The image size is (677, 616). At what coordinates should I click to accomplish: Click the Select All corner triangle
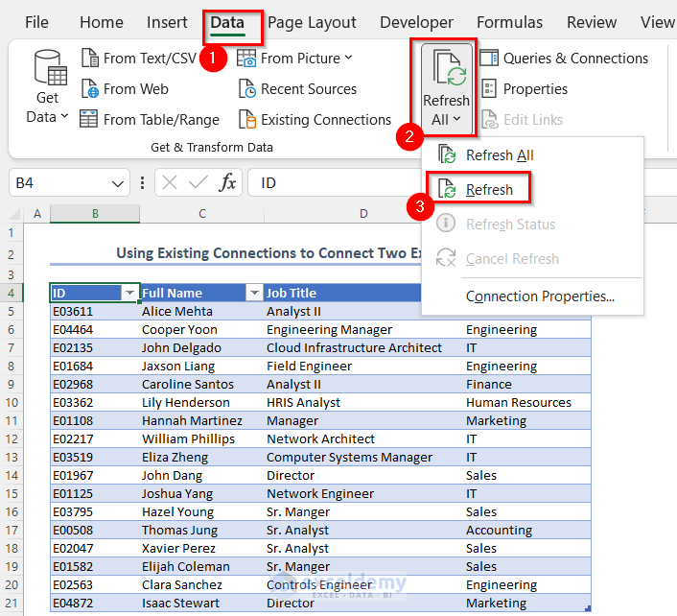click(x=14, y=214)
